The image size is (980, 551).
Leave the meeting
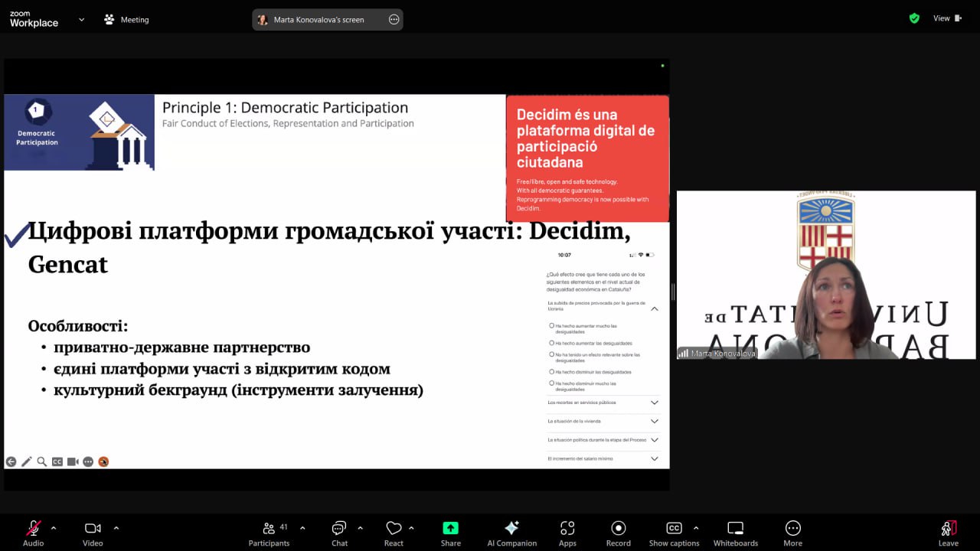[949, 533]
